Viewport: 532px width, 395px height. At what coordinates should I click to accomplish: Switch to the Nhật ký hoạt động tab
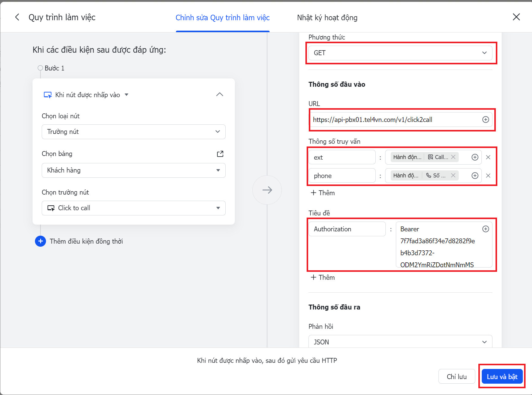(327, 18)
